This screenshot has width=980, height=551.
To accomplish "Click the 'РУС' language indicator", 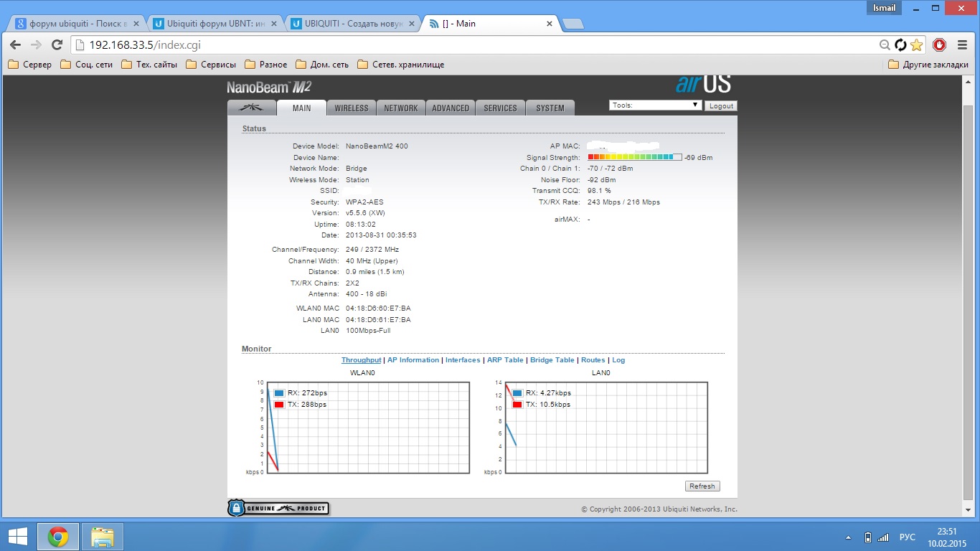I will (908, 537).
